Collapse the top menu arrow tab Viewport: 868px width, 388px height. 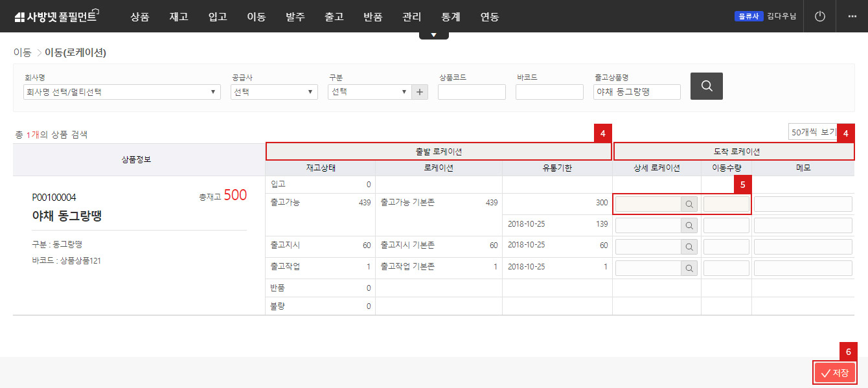coord(433,35)
